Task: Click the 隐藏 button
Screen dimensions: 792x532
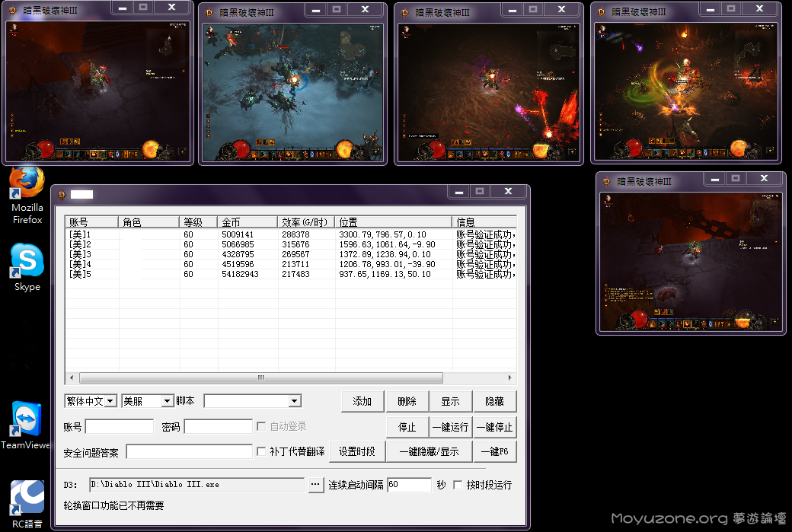Action: [x=494, y=401]
